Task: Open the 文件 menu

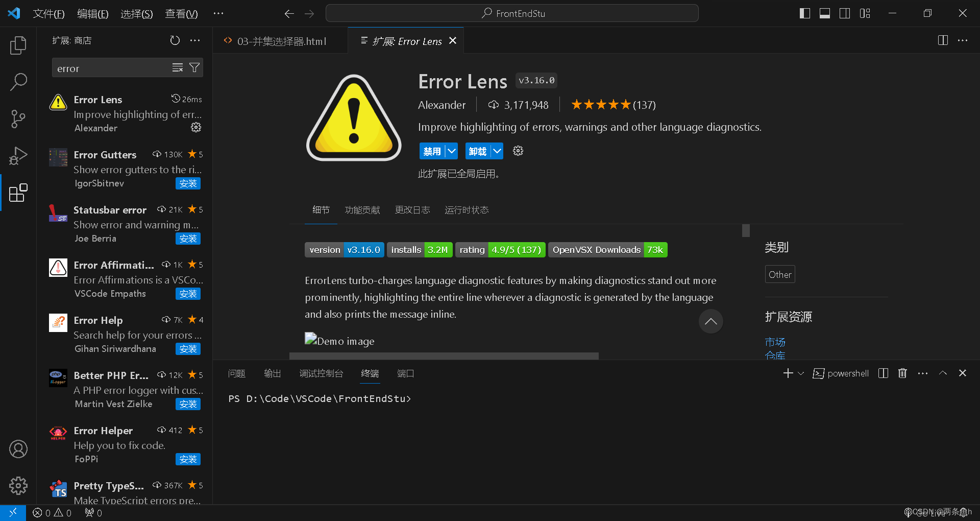Action: tap(48, 14)
